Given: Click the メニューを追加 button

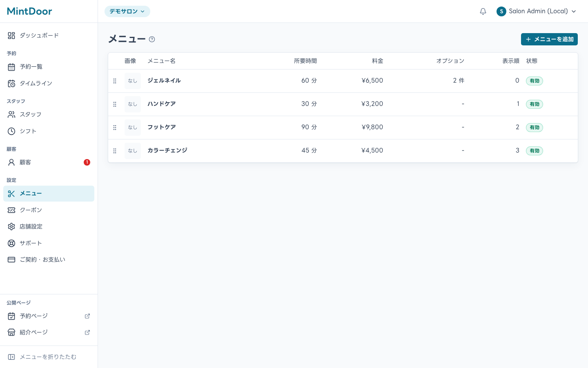Looking at the screenshot, I should [x=549, y=39].
